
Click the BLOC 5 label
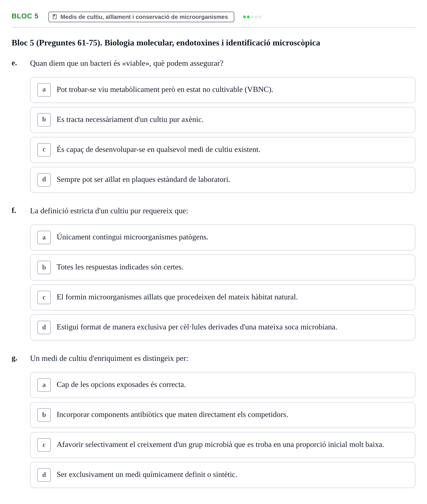point(25,16)
